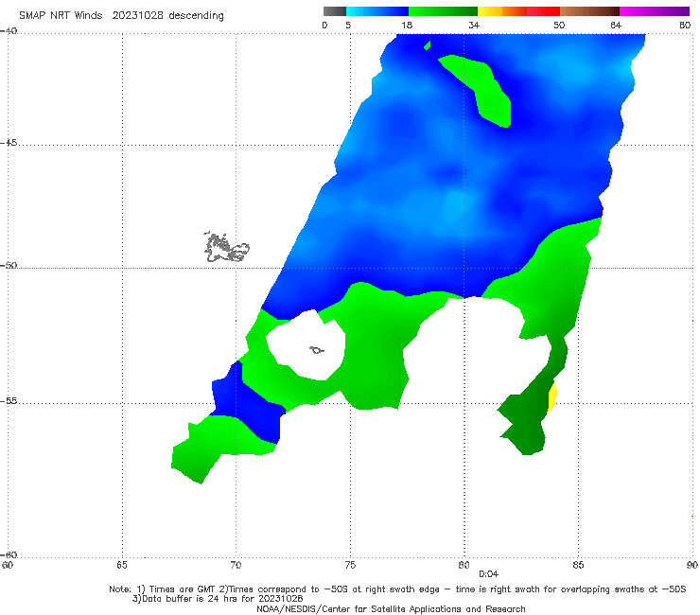Click the small Heard Island outline in white gap
The image size is (700, 615).
click(x=317, y=350)
